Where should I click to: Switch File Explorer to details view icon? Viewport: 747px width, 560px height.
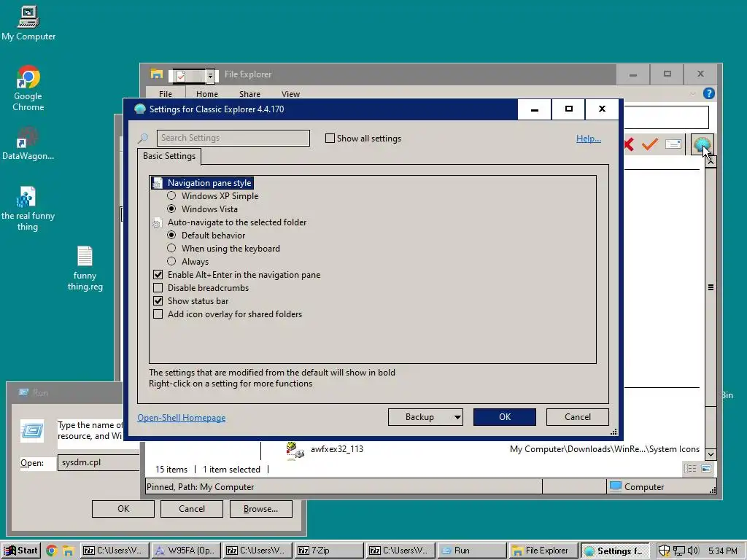[x=690, y=469]
